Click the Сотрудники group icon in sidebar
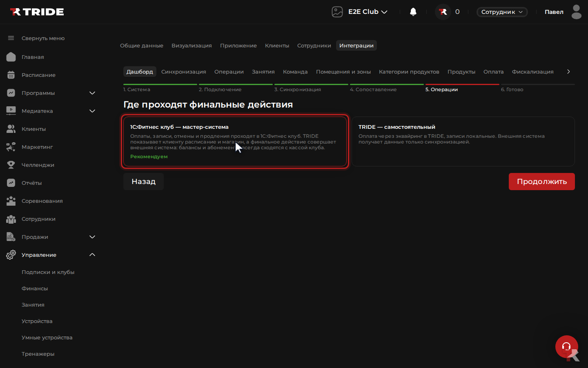Viewport: 588px width, 368px height. [x=11, y=219]
